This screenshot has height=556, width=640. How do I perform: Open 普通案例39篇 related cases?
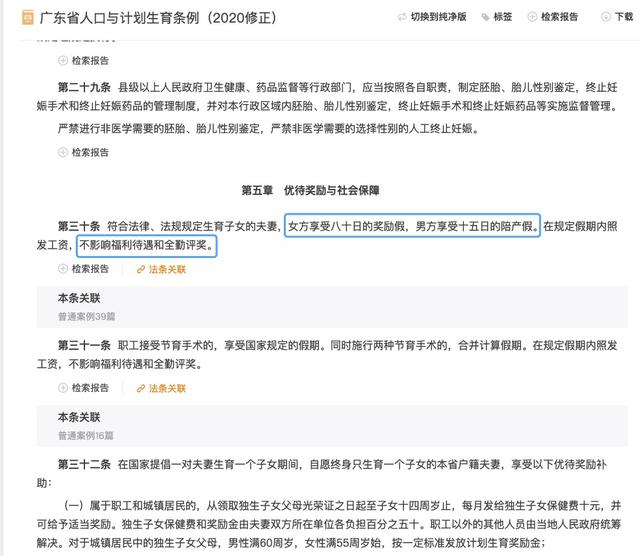(x=87, y=317)
